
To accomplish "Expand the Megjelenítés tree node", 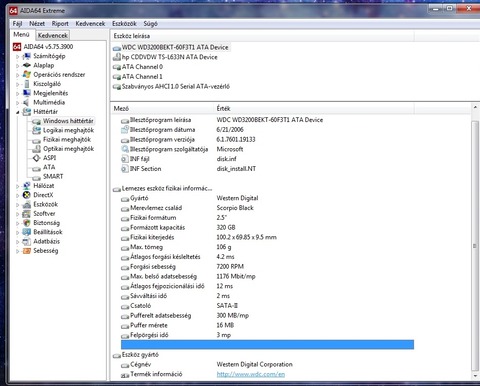I will 17,93.
